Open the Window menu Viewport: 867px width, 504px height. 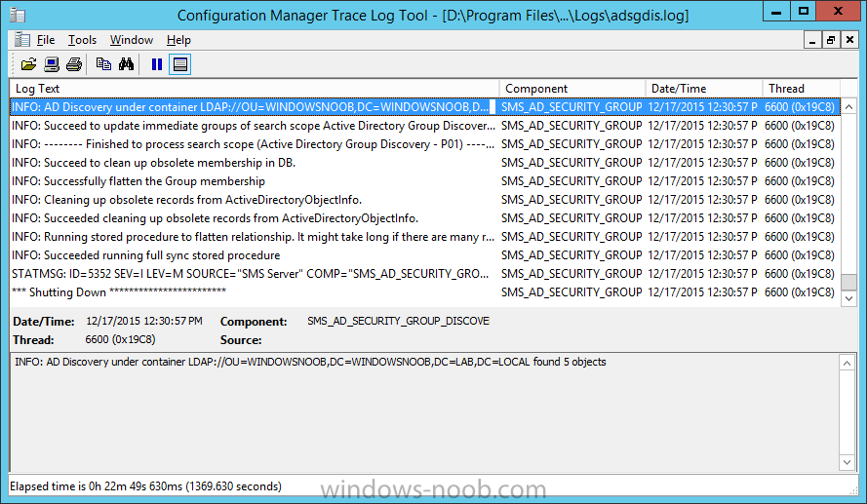(x=132, y=40)
